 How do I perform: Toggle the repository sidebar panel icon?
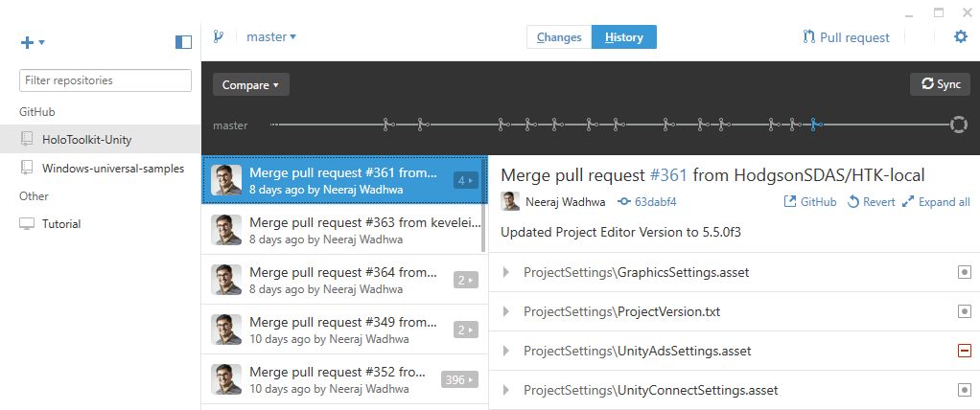[x=184, y=42]
